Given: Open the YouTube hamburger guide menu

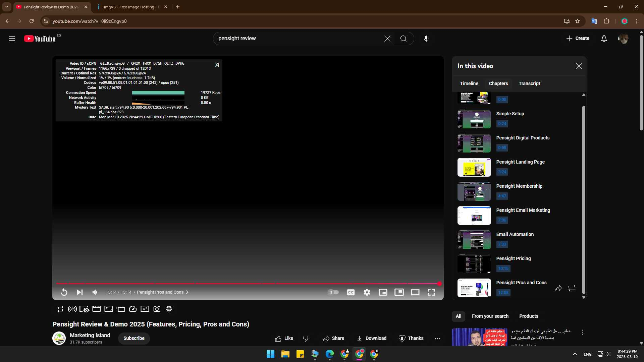Looking at the screenshot, I should (x=12, y=39).
